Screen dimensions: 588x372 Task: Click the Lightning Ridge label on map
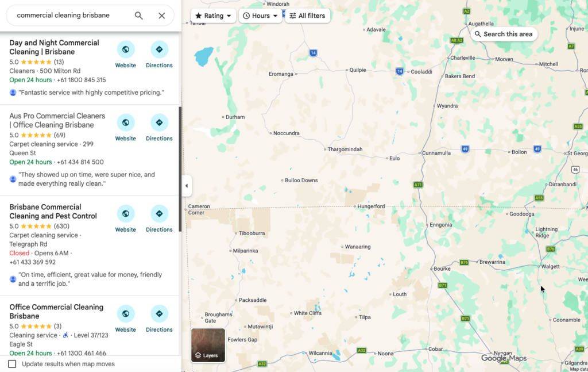pyautogui.click(x=547, y=232)
